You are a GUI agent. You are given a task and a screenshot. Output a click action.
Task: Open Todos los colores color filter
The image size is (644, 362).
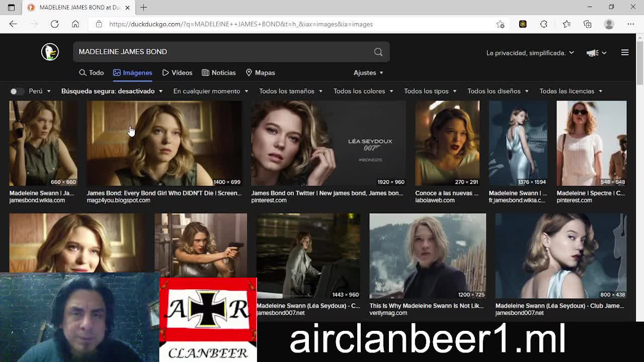pyautogui.click(x=363, y=91)
